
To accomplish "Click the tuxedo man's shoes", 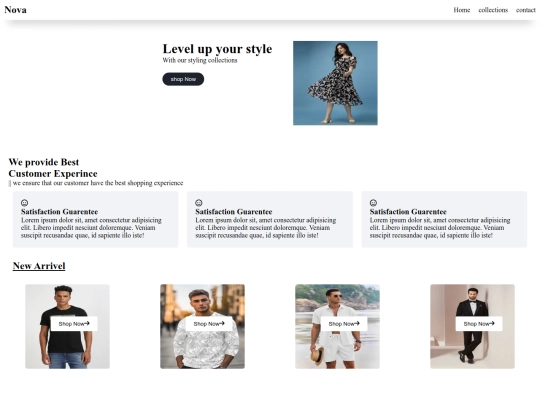I will pos(466,357).
